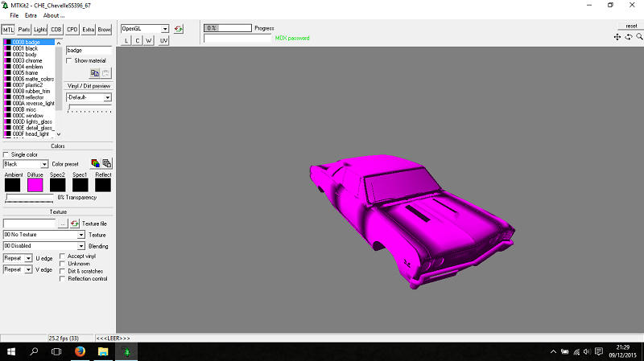This screenshot has width=644, height=361.
Task: Open File Explorer from taskbar
Action: (x=103, y=351)
